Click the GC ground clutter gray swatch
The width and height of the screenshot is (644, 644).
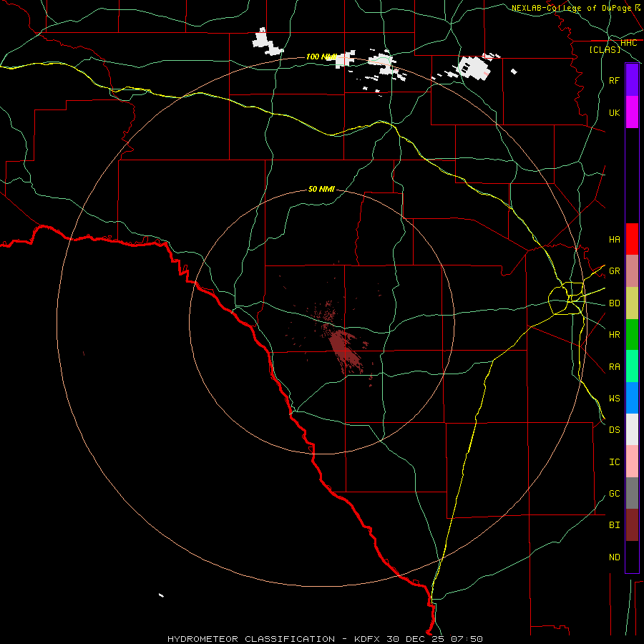tap(632, 493)
